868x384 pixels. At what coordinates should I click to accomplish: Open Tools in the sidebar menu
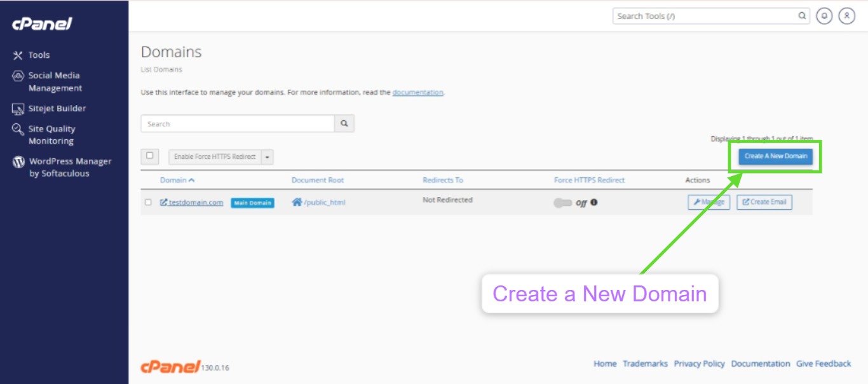point(39,55)
